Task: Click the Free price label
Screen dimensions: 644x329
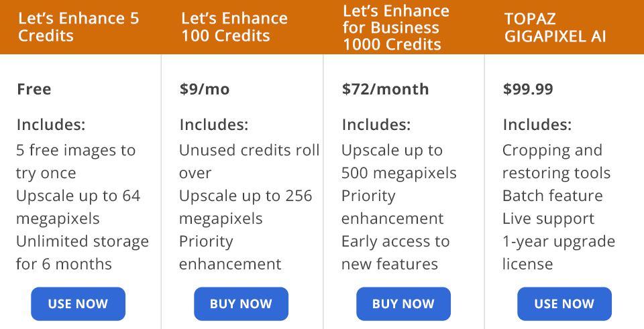Action: coord(34,89)
